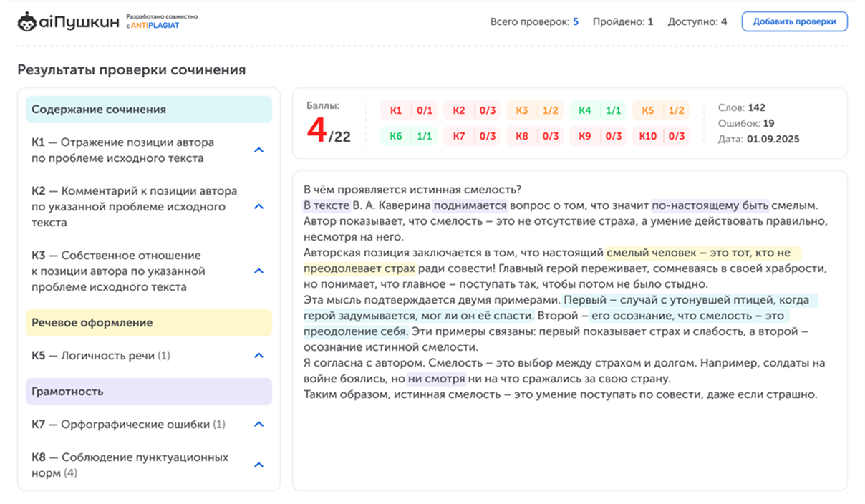This screenshot has width=865, height=504.
Task: Click yellow highlighted phrase смелый человек
Action: coord(652,253)
